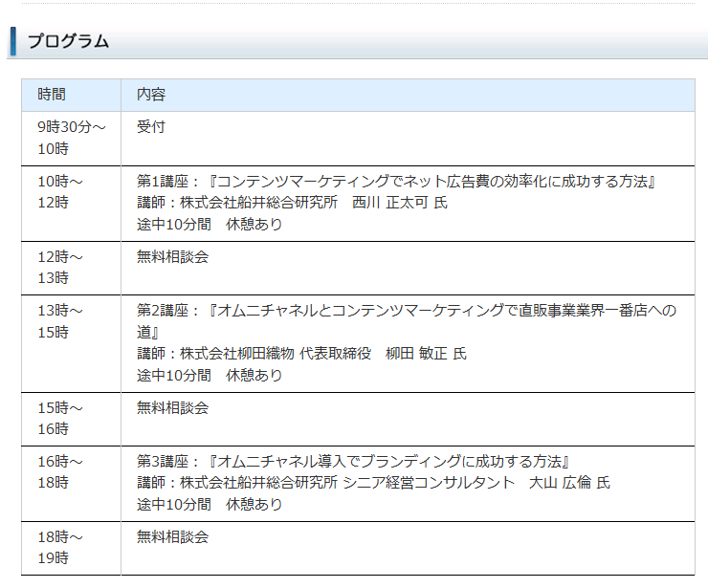Click the 18時～19時 time slot
708x588 pixels.
[x=61, y=547]
